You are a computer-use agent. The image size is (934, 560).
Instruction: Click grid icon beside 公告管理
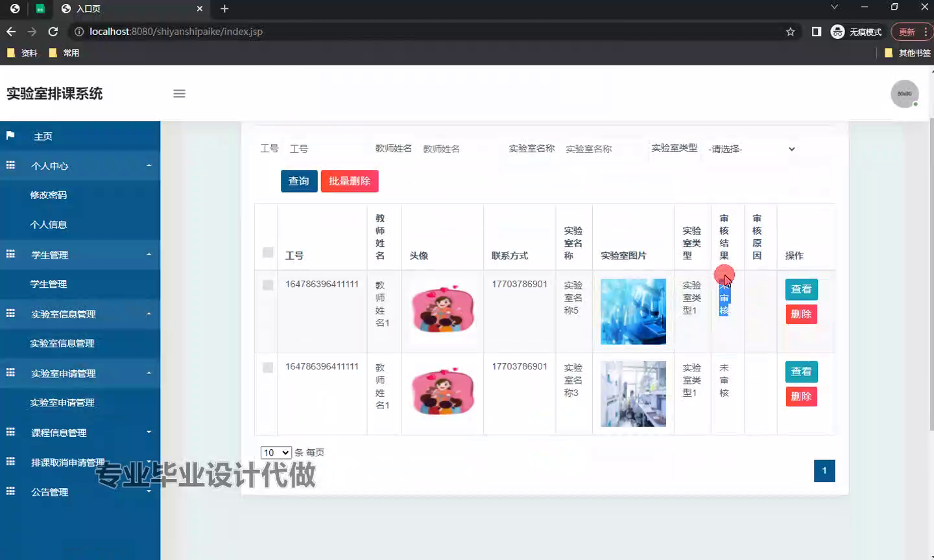point(10,491)
